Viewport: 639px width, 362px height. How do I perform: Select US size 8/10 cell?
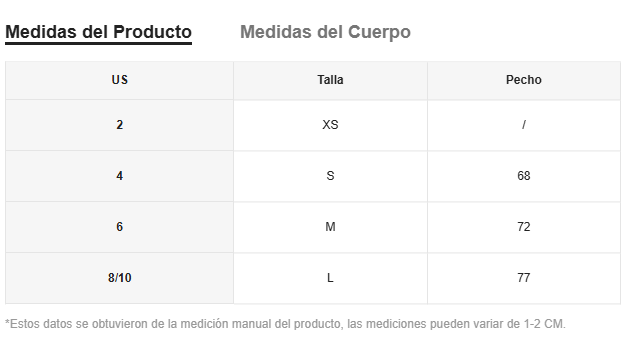119,278
